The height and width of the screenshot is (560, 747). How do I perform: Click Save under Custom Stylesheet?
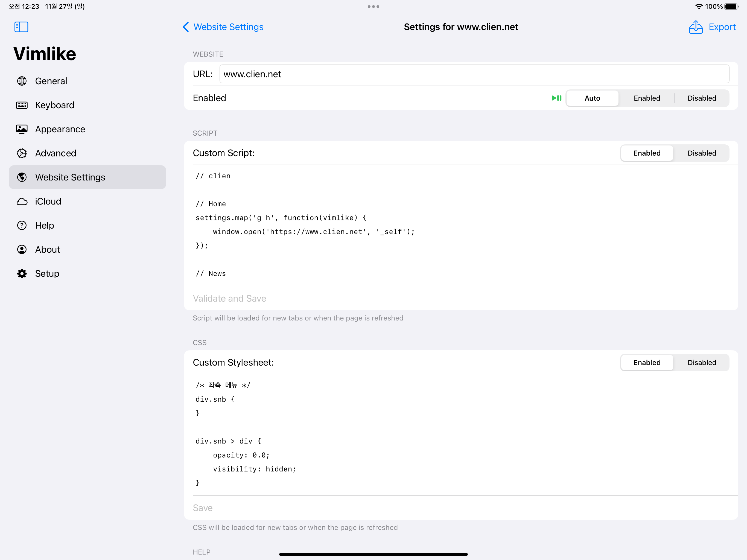pyautogui.click(x=203, y=508)
